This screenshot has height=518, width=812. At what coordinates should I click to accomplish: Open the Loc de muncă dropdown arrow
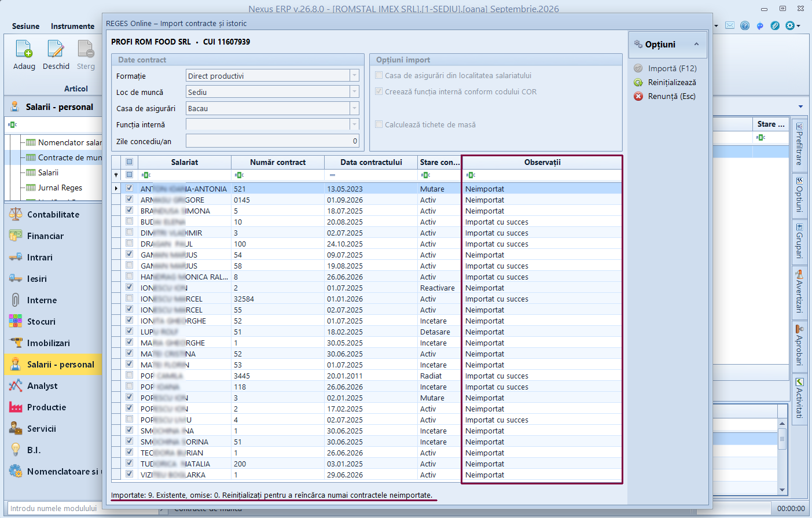click(354, 92)
